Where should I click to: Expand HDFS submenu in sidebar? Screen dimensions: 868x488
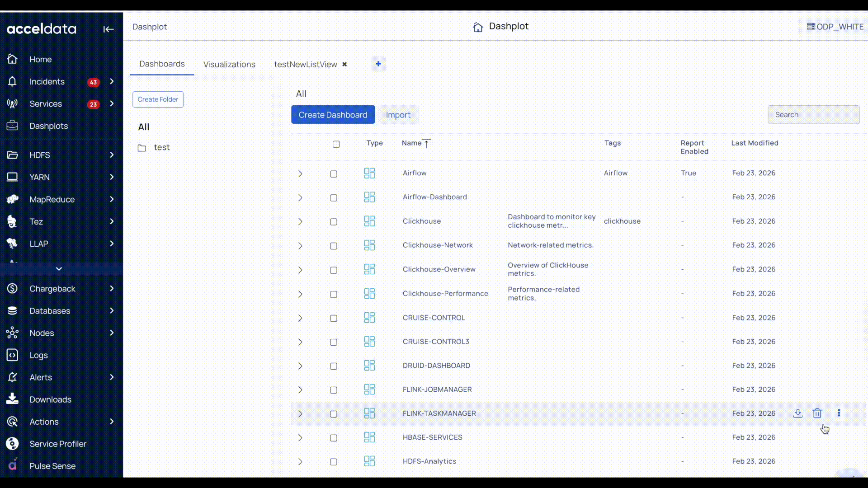pos(112,155)
